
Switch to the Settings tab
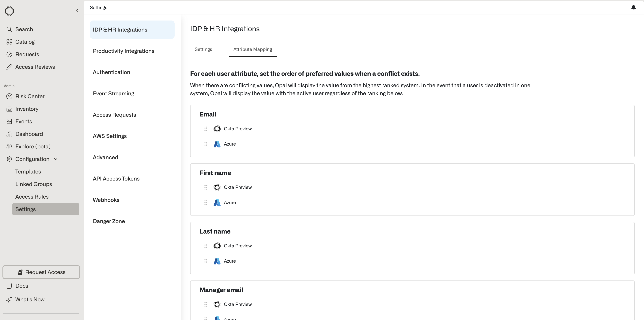tap(203, 49)
